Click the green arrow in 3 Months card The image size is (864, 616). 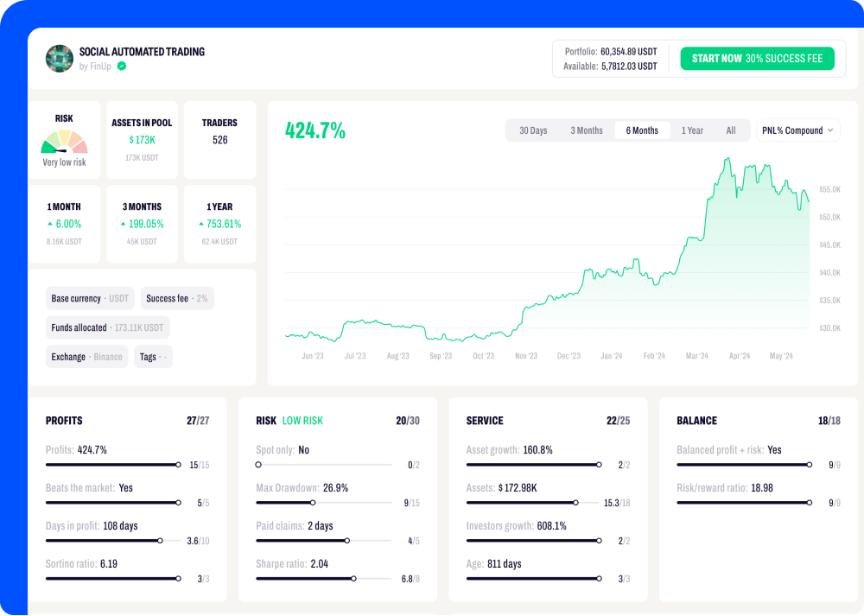124,225
